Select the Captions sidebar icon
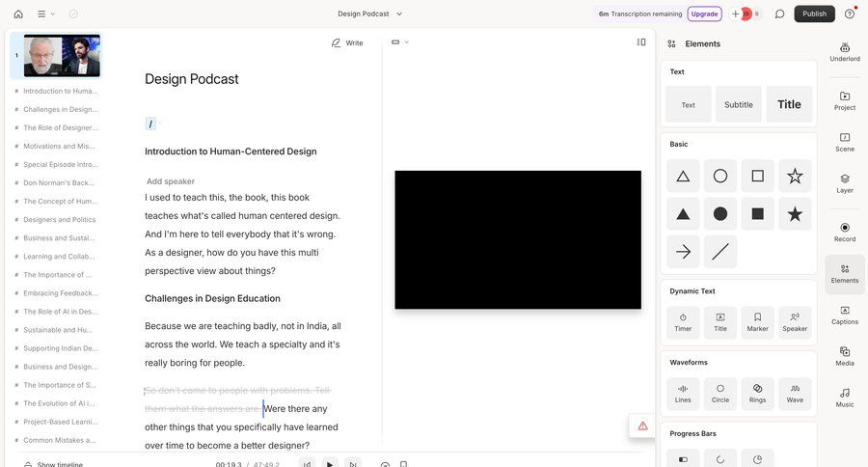This screenshot has width=868, height=467. [x=844, y=315]
